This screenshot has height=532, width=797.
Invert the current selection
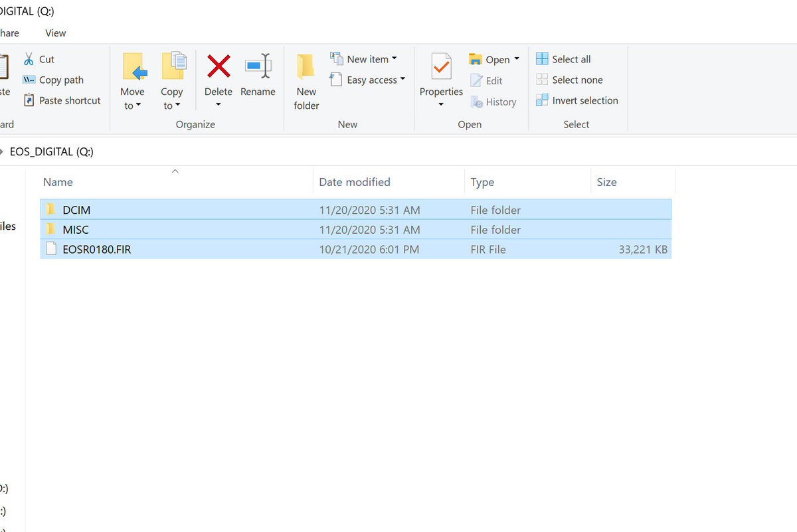pos(576,100)
